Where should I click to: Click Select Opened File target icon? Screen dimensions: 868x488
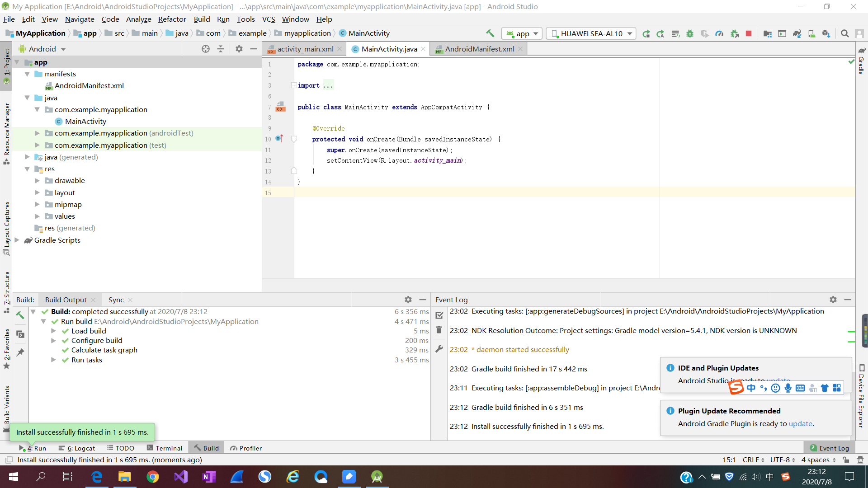pos(206,49)
